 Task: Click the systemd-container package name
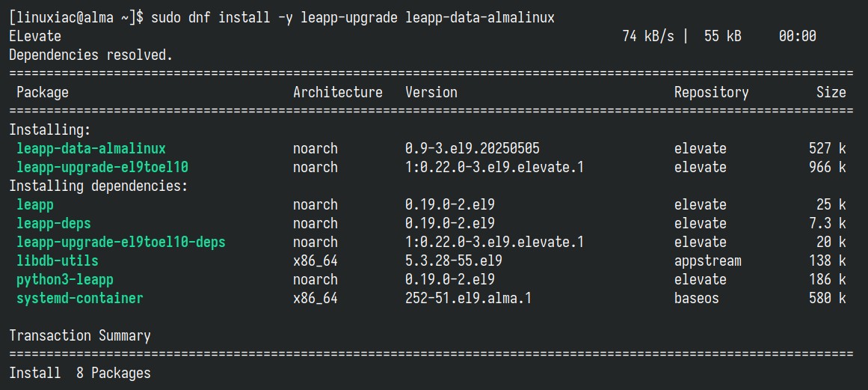pyautogui.click(x=80, y=298)
